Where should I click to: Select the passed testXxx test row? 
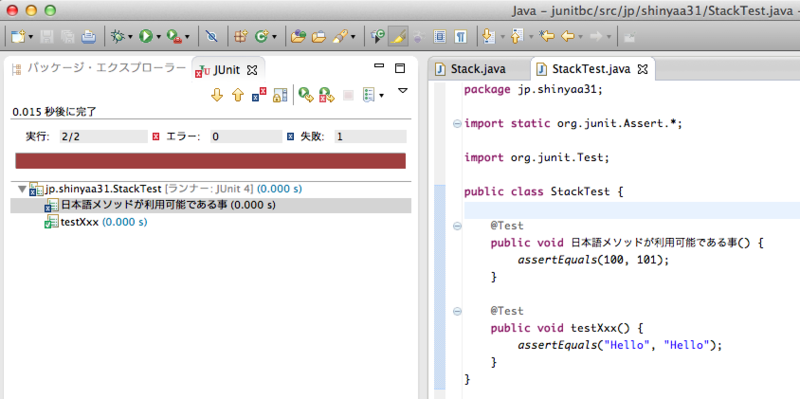pyautogui.click(x=211, y=222)
